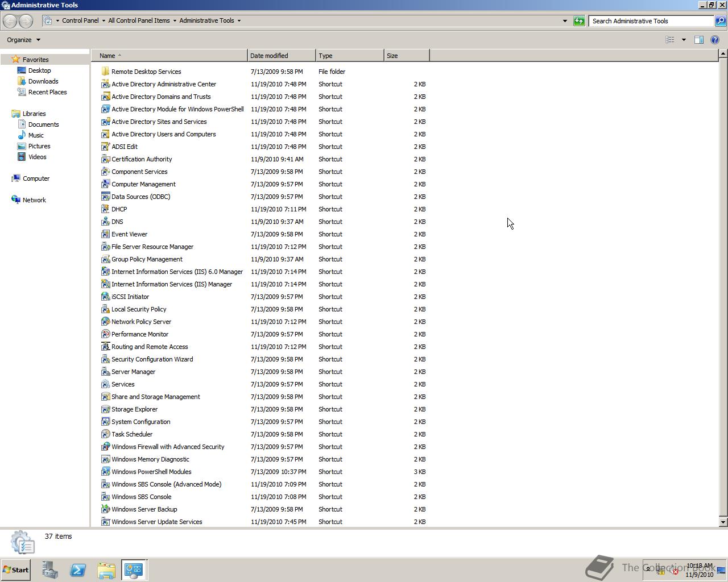728x582 pixels.
Task: Click the Back navigation button
Action: [x=10, y=21]
